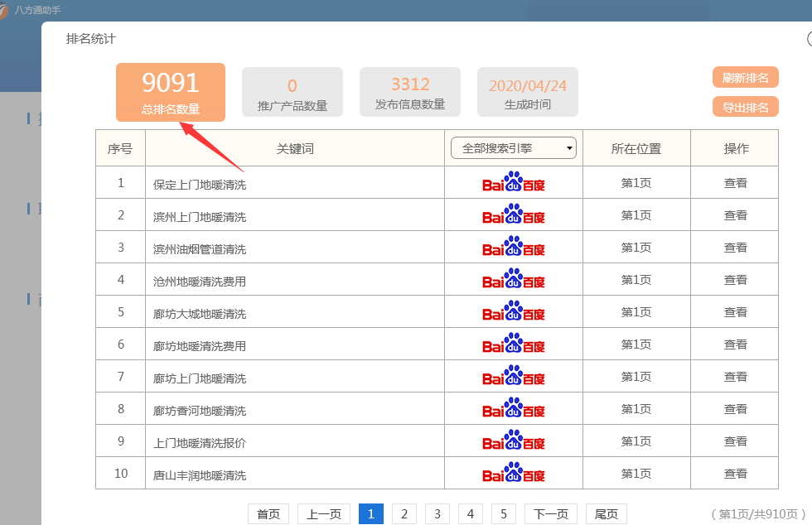Click the 第1页/共910页 page indicator
Viewport: 812px width, 525px height.
pos(759,513)
